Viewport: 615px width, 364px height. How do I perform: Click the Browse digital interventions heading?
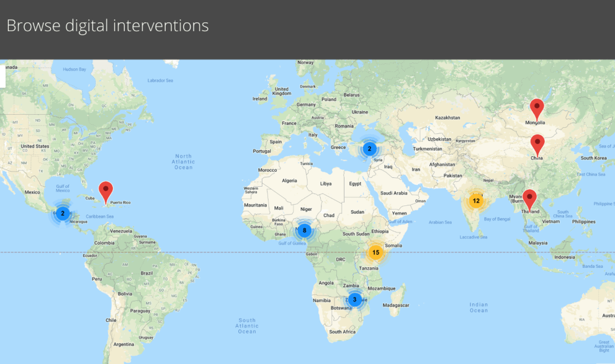point(108,26)
